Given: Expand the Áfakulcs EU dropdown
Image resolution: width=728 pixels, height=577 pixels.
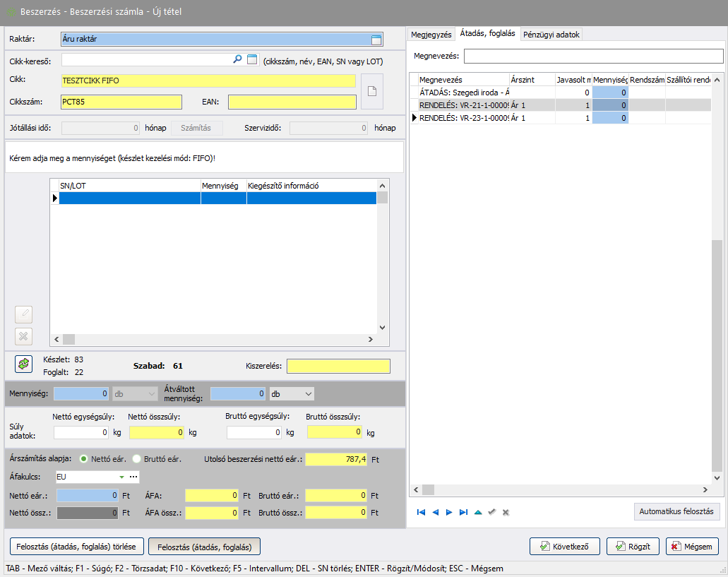Looking at the screenshot, I should tap(121, 477).
